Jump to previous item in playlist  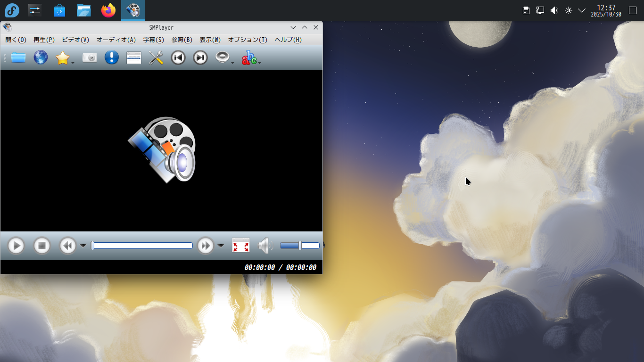[x=178, y=58]
